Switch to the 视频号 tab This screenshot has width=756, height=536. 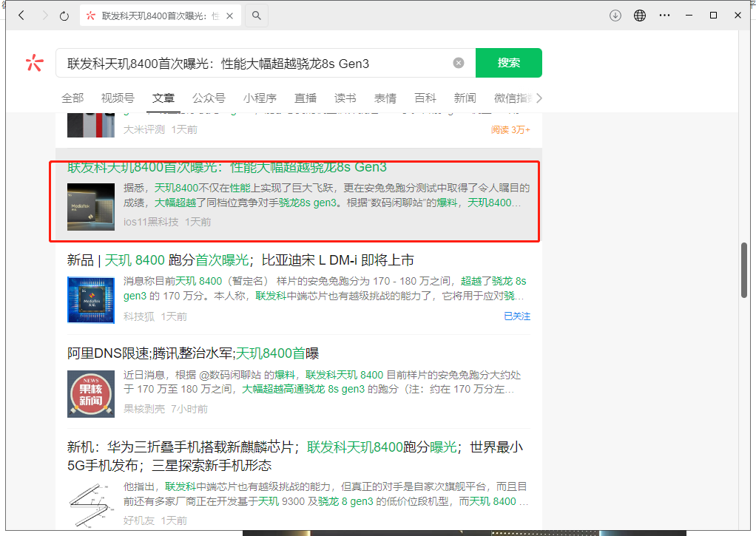(118, 98)
